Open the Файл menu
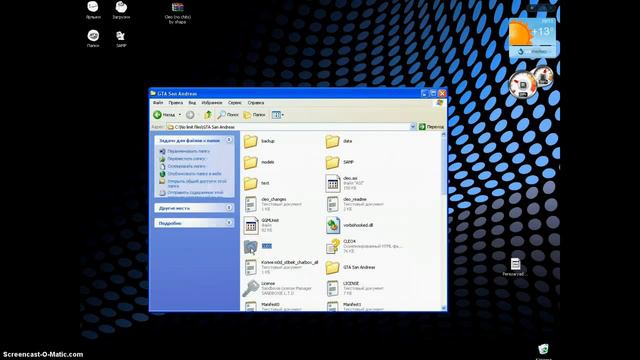The image size is (640, 360). coord(158,103)
